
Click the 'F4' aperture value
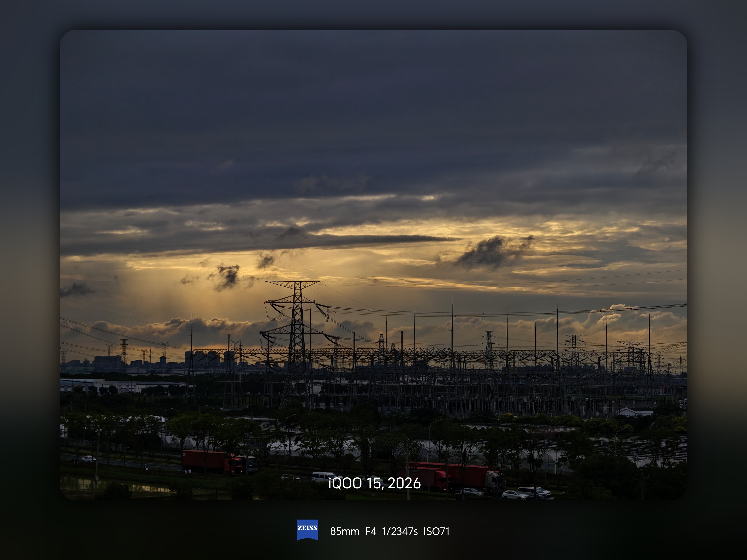pyautogui.click(x=370, y=531)
